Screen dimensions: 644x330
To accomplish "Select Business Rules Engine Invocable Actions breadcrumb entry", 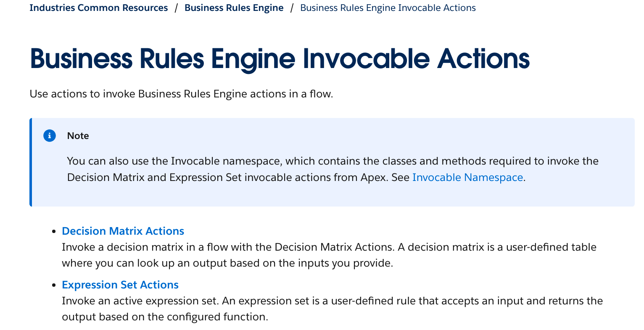I will tap(388, 8).
